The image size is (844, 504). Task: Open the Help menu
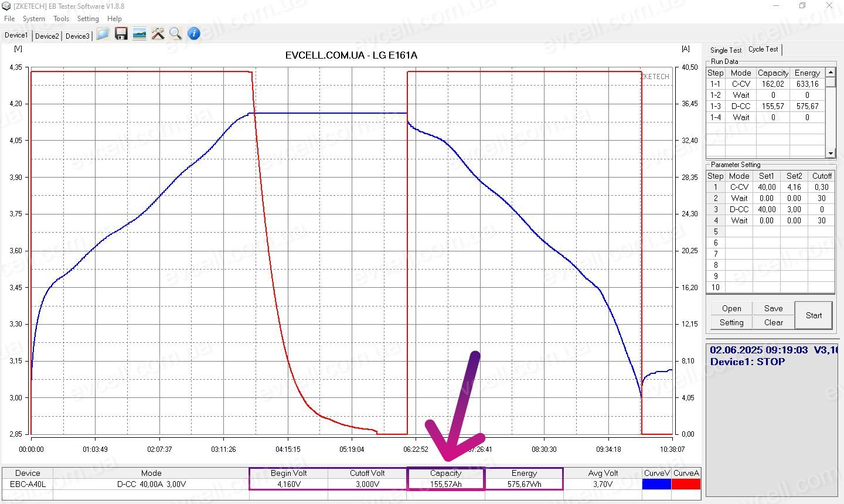pos(114,19)
